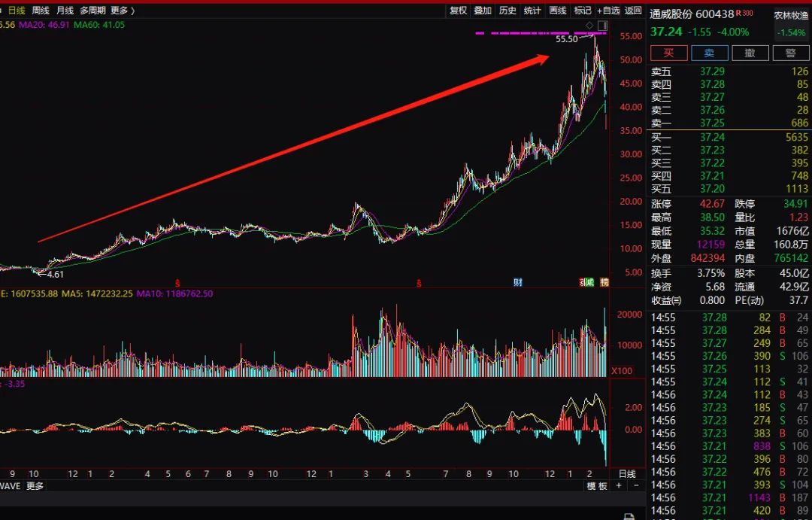Click the diamond marker icon above the chart
Screen dimensions: 812x520
click(589, 26)
